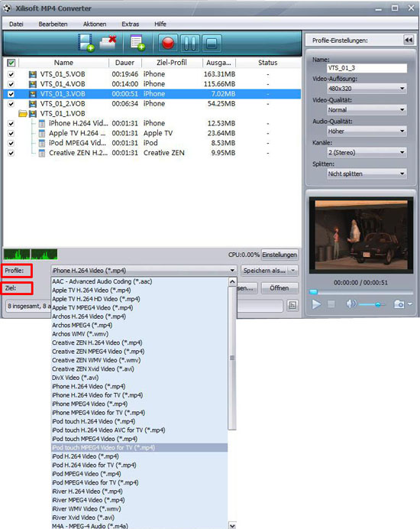The height and width of the screenshot is (529, 420).
Task: Select the VTS_01_3.VOB row
Action: point(152,94)
